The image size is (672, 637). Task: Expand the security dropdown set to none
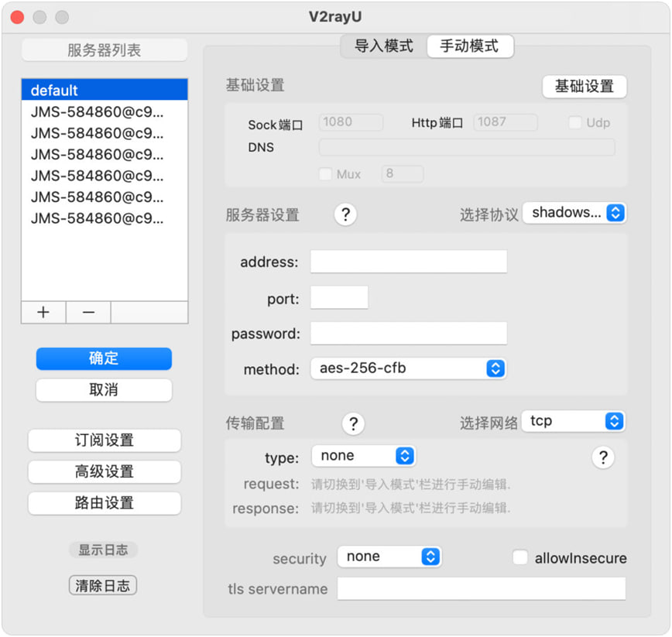point(389,557)
